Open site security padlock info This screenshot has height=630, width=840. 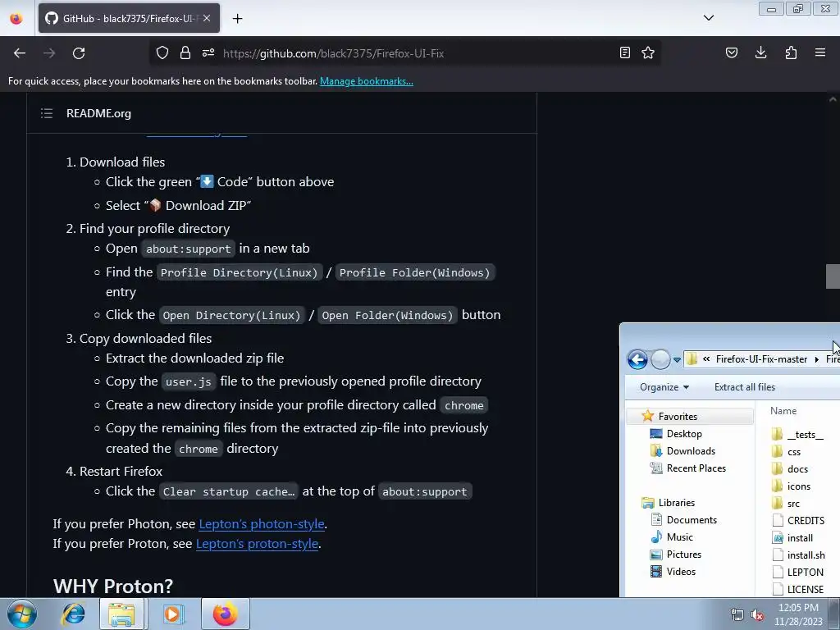click(x=185, y=52)
